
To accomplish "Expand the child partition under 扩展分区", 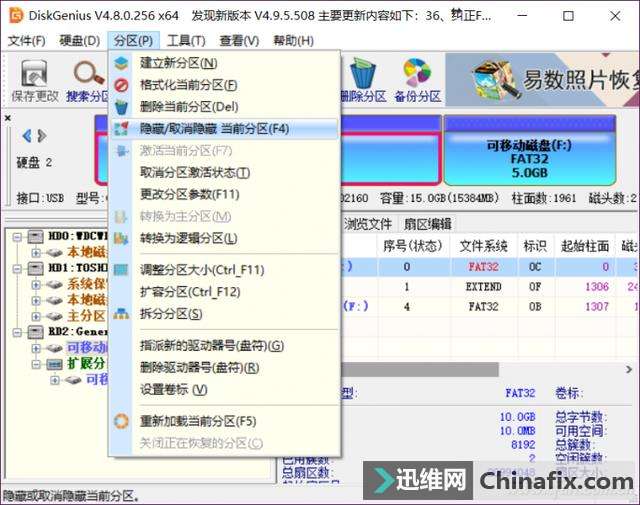I will 54,380.
